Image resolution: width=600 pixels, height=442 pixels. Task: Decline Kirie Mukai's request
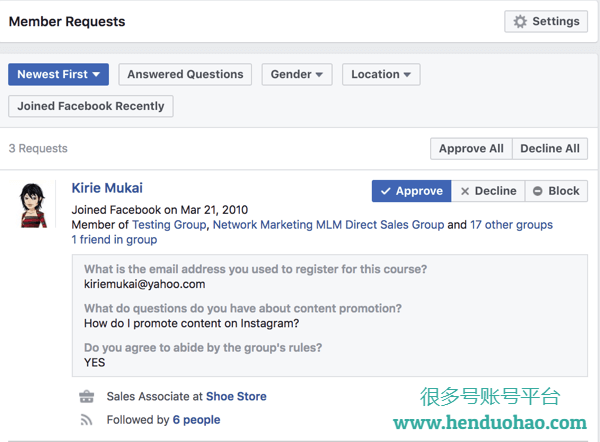click(487, 191)
